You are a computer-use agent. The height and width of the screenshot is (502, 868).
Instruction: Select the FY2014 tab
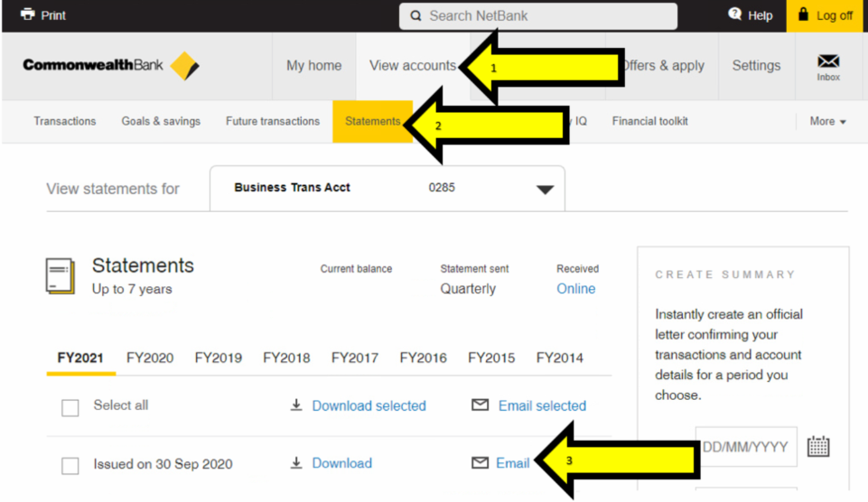click(560, 358)
